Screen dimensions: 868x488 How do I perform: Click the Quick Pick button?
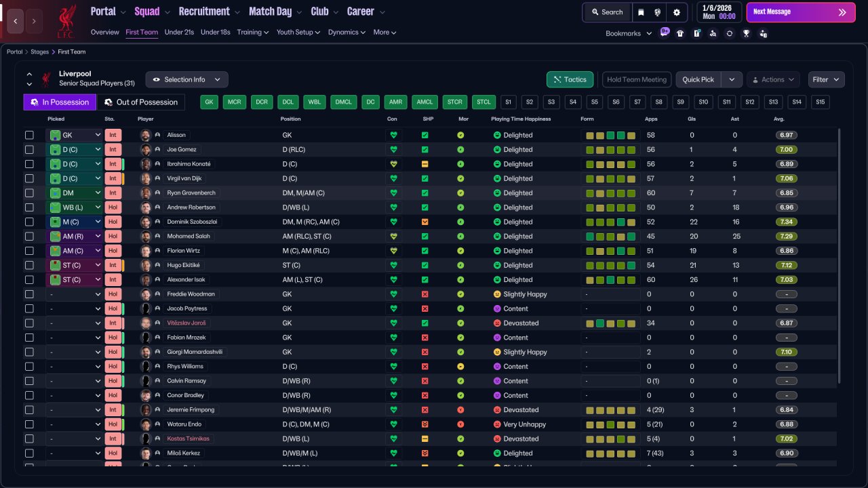698,79
